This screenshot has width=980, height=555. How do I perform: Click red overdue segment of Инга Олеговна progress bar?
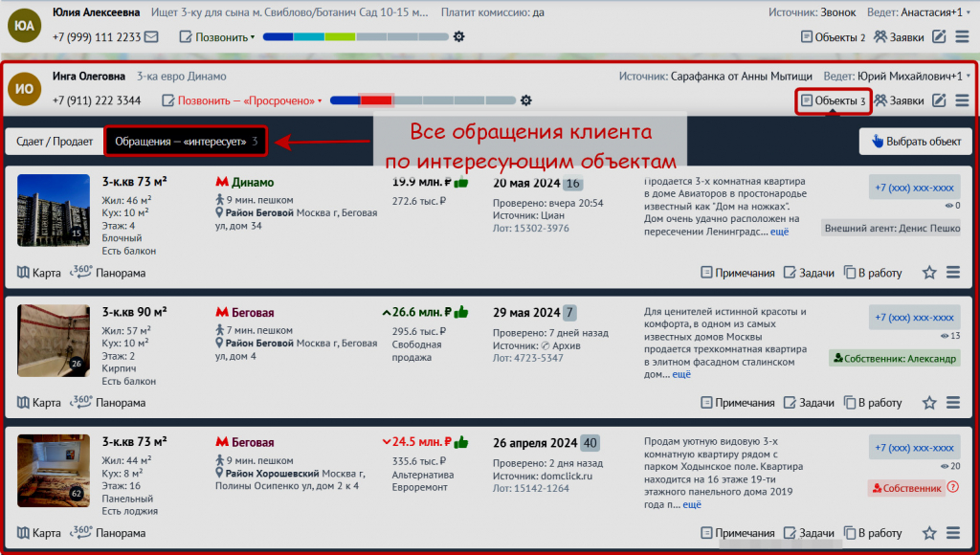pos(376,100)
